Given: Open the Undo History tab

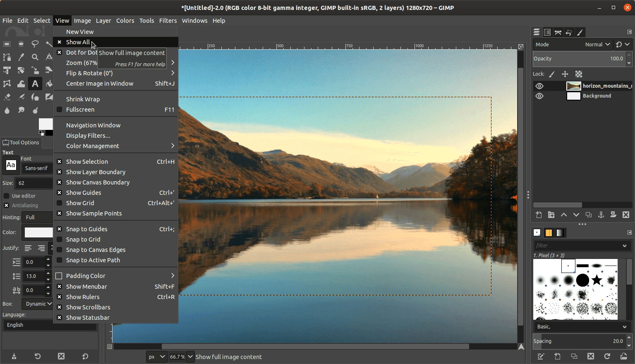Looking at the screenshot, I should pyautogui.click(x=569, y=32).
